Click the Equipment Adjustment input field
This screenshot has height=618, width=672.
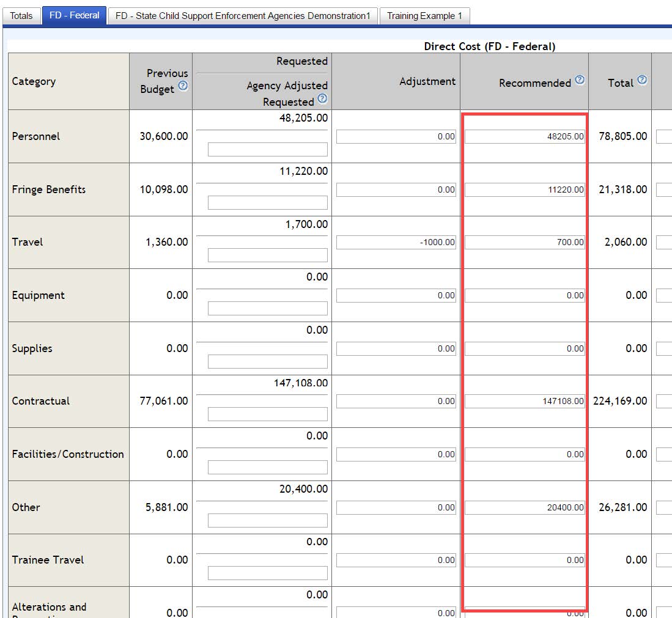point(396,296)
